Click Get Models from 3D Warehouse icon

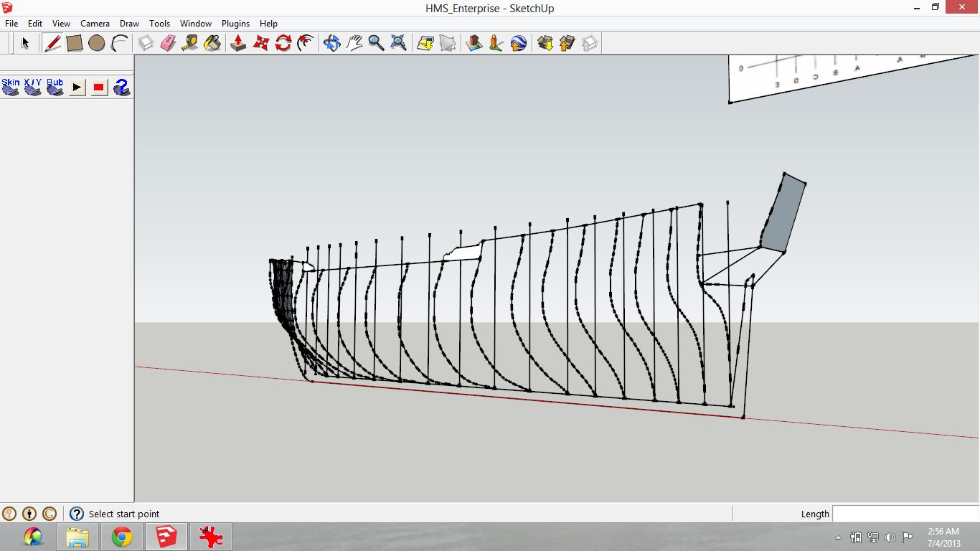[x=545, y=43]
